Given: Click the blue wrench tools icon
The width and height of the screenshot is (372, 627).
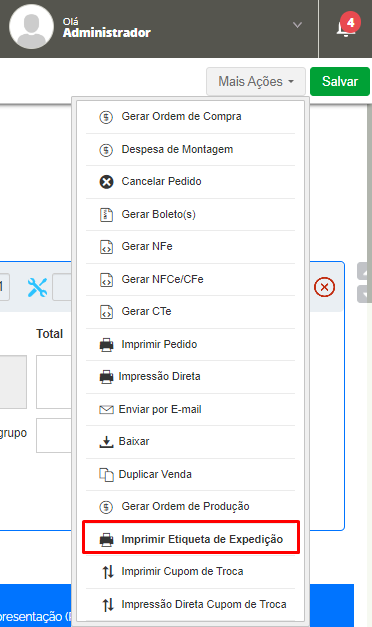Looking at the screenshot, I should coord(37,287).
